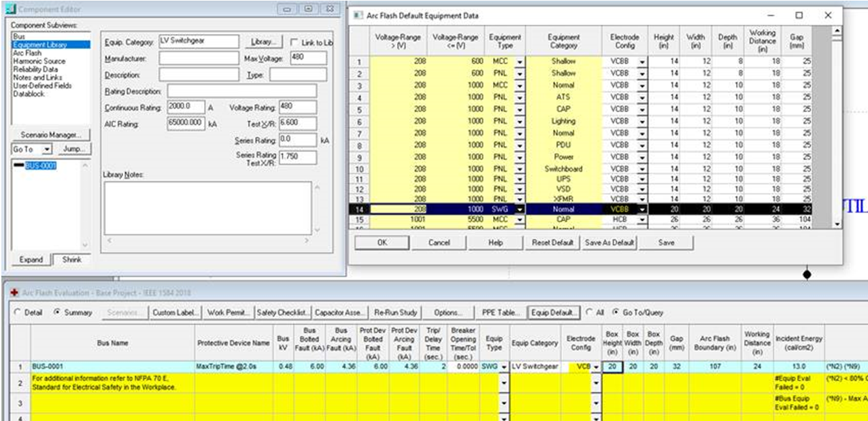Select Arc Flash in Component Subviews
Image resolution: width=868 pixels, height=421 pixels.
(25, 52)
